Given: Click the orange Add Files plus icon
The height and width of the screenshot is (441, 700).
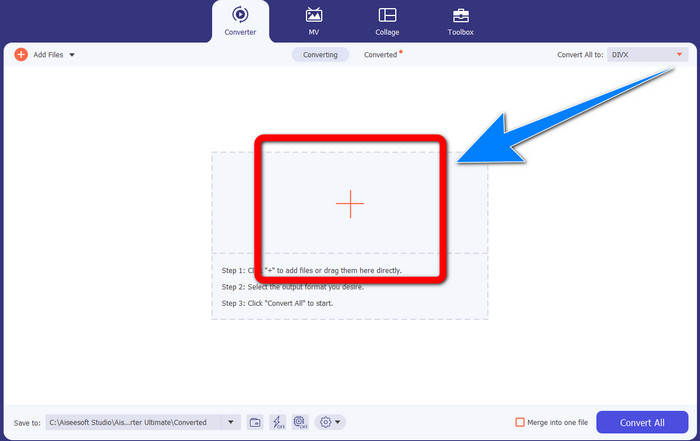Looking at the screenshot, I should tap(20, 55).
